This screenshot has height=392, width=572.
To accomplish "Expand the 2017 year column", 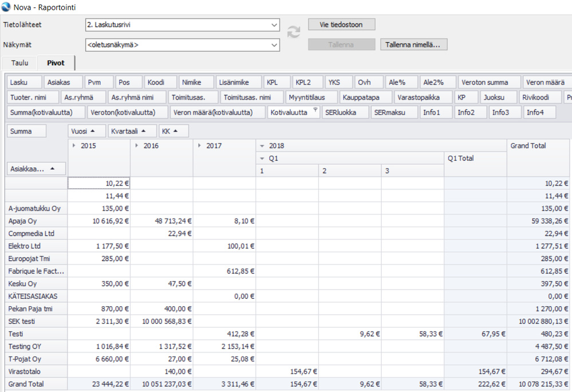I will click(x=199, y=146).
